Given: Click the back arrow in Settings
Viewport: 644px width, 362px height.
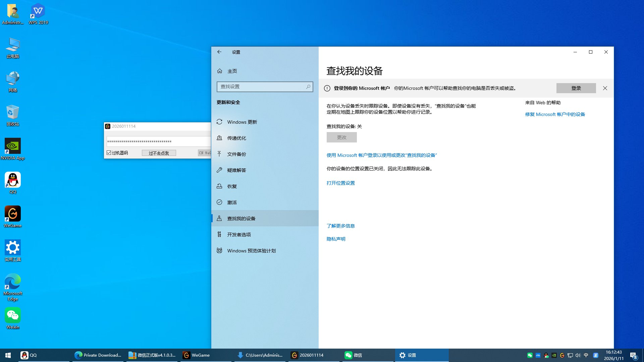Looking at the screenshot, I should pos(219,52).
